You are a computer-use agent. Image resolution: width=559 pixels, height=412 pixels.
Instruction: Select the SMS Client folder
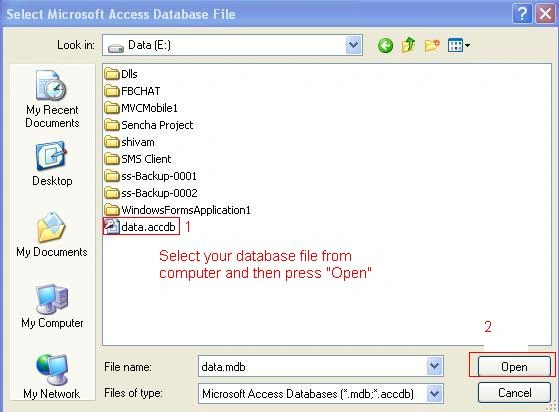[138, 159]
